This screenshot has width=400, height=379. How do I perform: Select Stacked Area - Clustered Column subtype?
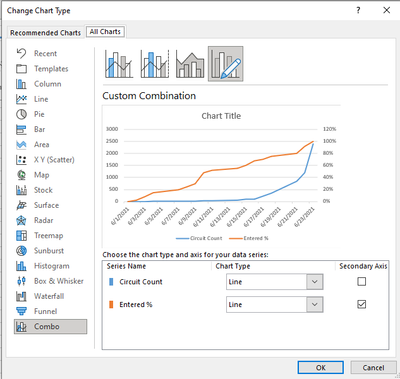tap(190, 64)
